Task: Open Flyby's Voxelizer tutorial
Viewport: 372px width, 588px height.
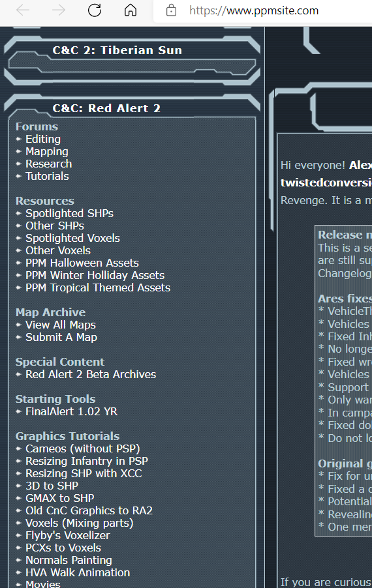Action: point(68,535)
